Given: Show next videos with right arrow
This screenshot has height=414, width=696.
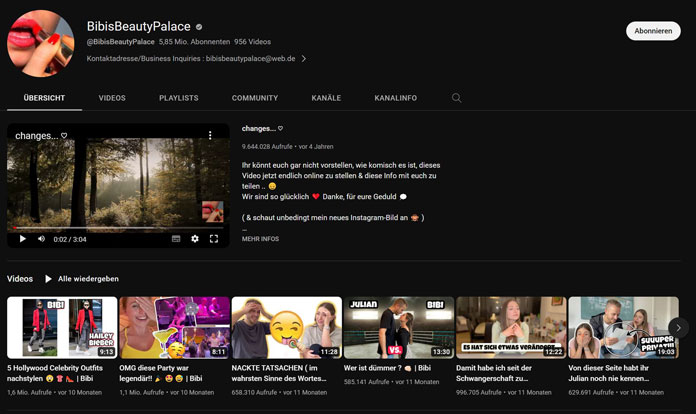Looking at the screenshot, I should pos(678,328).
